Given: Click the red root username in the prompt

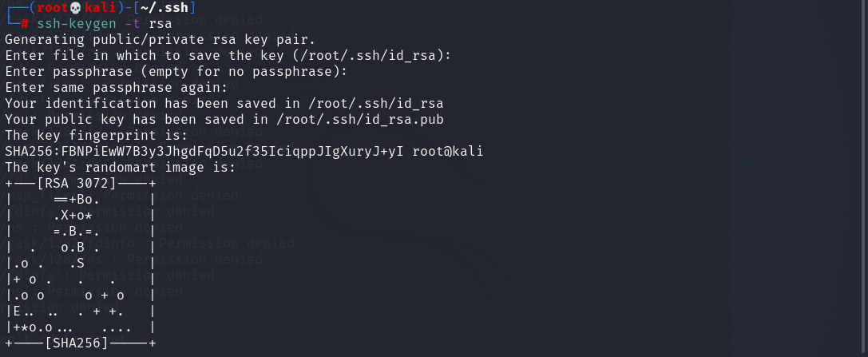Looking at the screenshot, I should (x=51, y=8).
